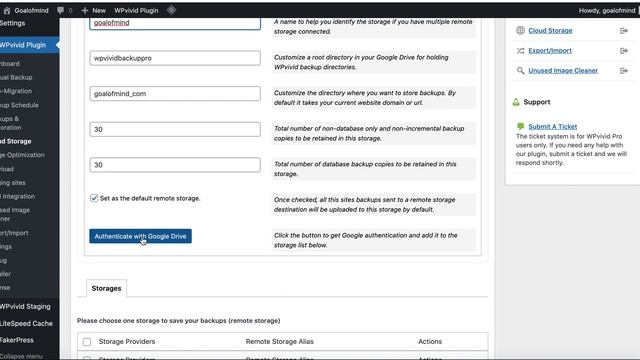Open the Unused Image Cleaner link
The width and height of the screenshot is (640, 360).
(563, 71)
